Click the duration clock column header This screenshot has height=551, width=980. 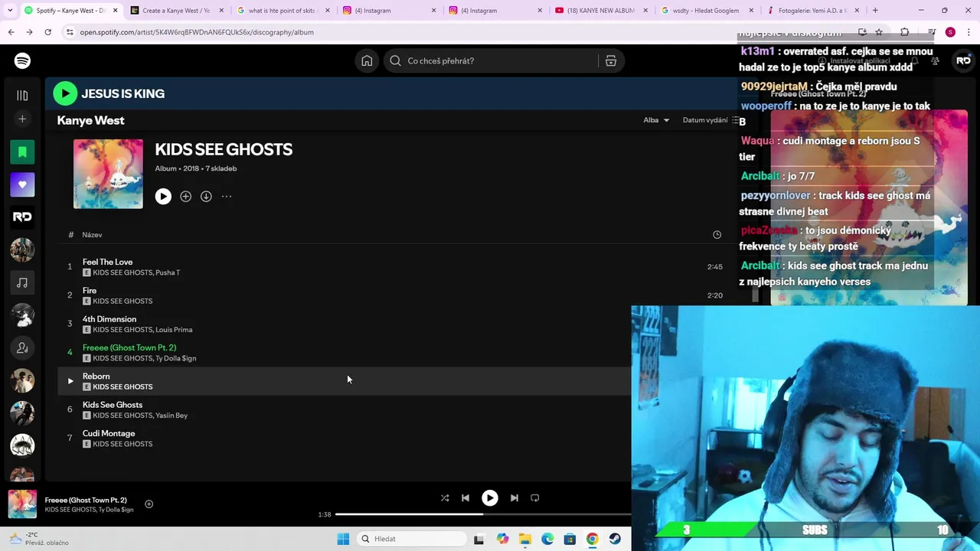[x=717, y=235]
